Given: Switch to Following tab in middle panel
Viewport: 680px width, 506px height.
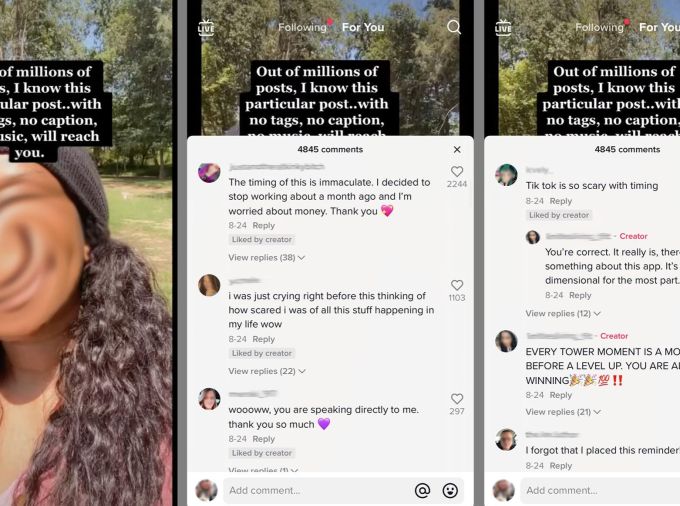Looking at the screenshot, I should pyautogui.click(x=302, y=27).
